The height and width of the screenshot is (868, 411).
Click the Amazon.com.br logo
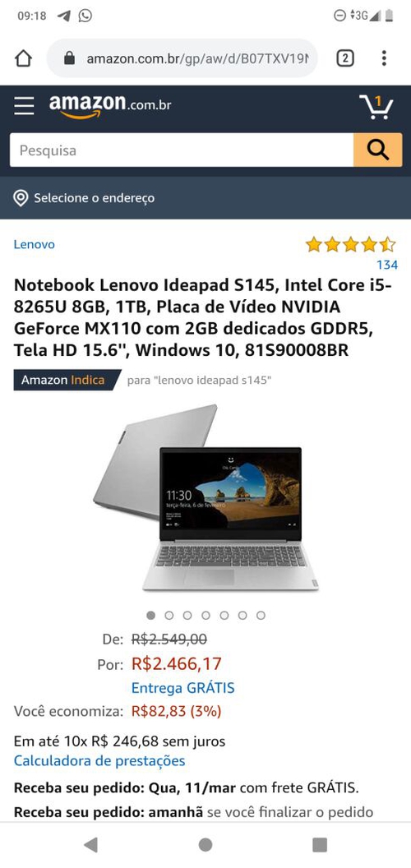110,106
